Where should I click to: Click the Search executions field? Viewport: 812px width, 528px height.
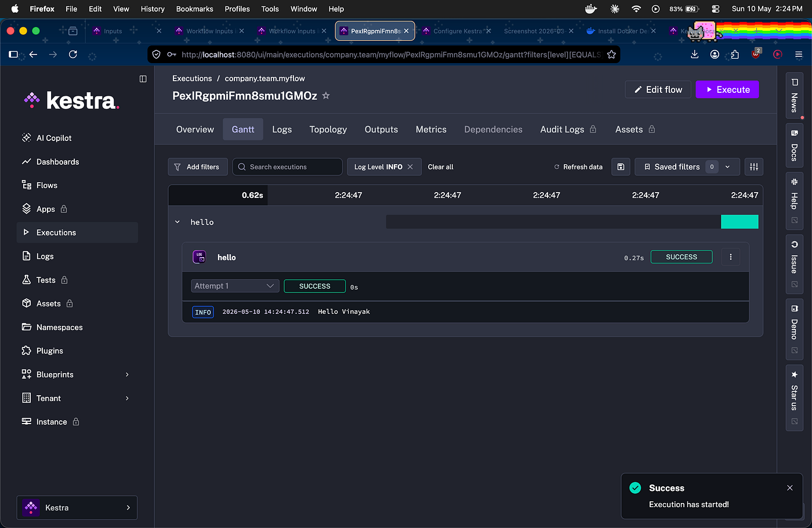point(288,167)
